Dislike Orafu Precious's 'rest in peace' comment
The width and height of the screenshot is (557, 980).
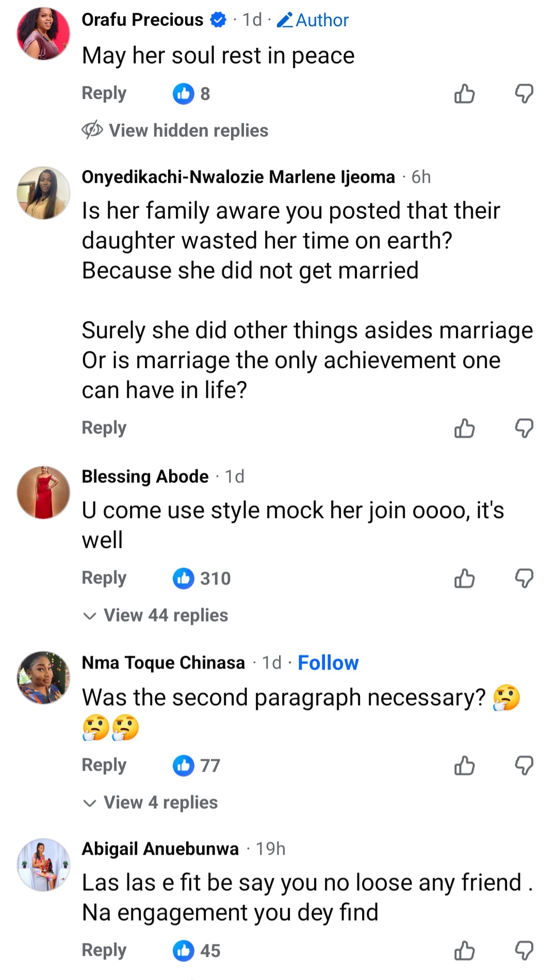point(524,94)
